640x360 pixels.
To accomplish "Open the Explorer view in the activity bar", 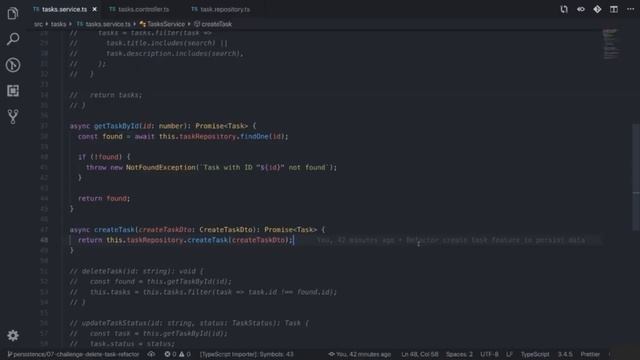I will coord(13,13).
